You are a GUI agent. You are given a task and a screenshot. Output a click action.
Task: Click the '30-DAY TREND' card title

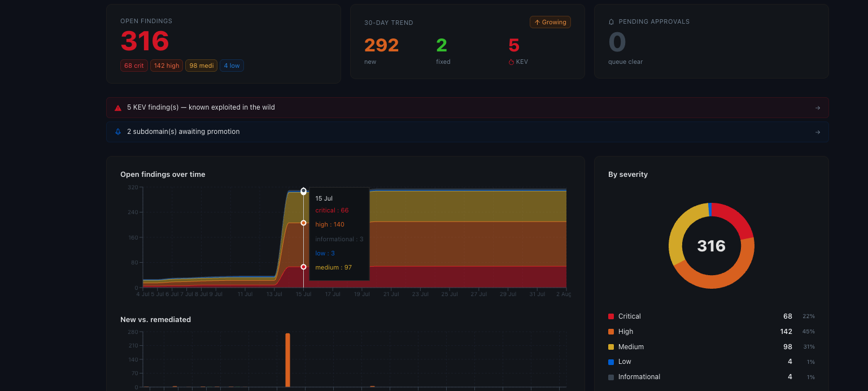click(x=389, y=23)
